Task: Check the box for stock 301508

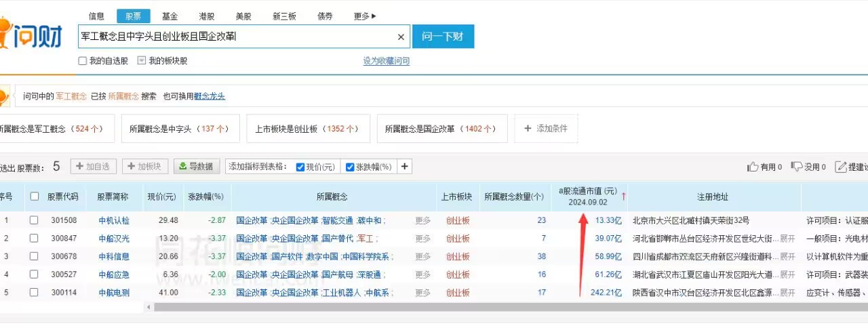Action: point(34,220)
